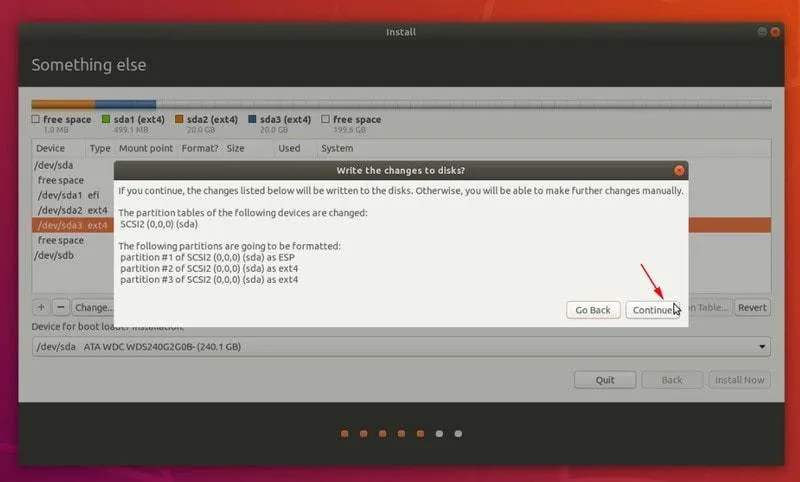
Task: Open the boot loader device dropdown
Action: [401, 347]
